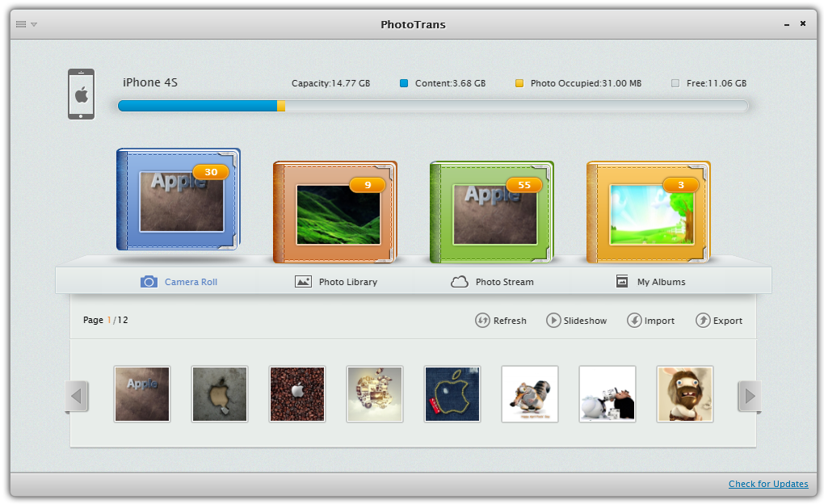This screenshot has height=504, width=824.
Task: Open the green Photo Stream album
Action: 492,212
